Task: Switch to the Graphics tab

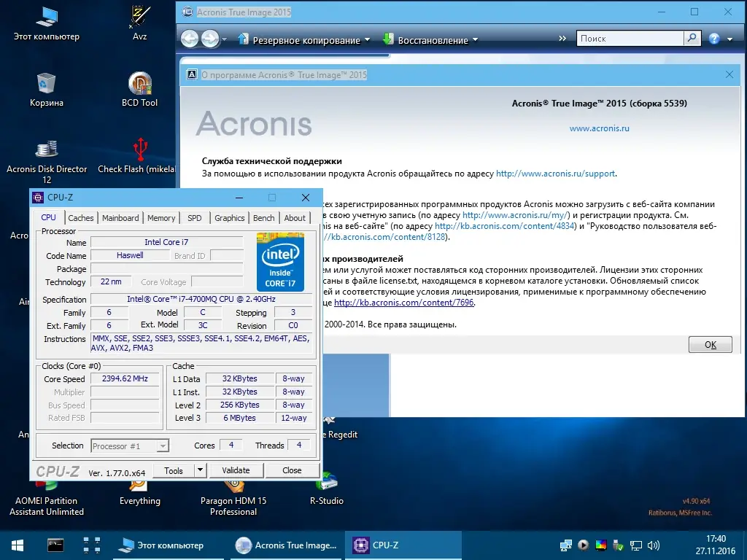Action: [229, 218]
